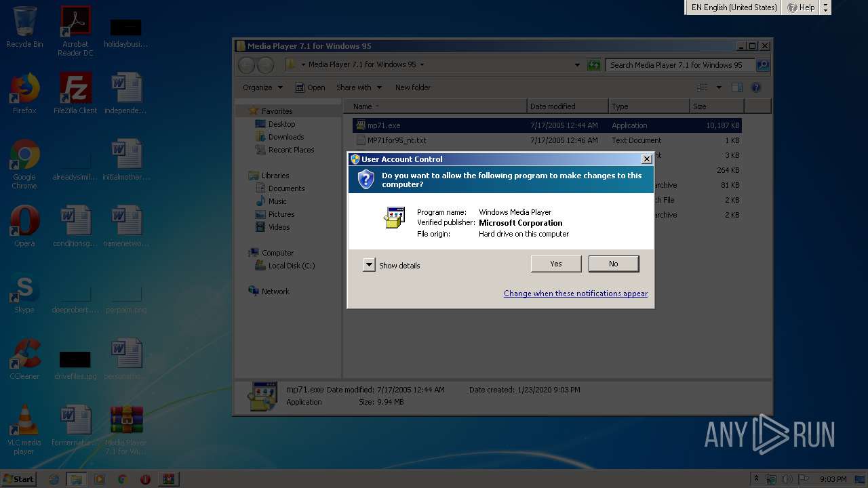This screenshot has width=868, height=488.
Task: Open address bar history dropdown
Action: pos(577,65)
